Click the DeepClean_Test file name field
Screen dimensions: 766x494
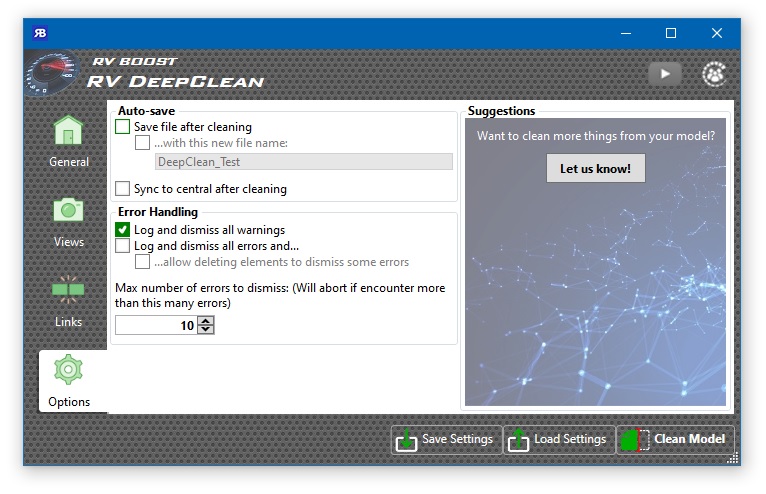[304, 162]
